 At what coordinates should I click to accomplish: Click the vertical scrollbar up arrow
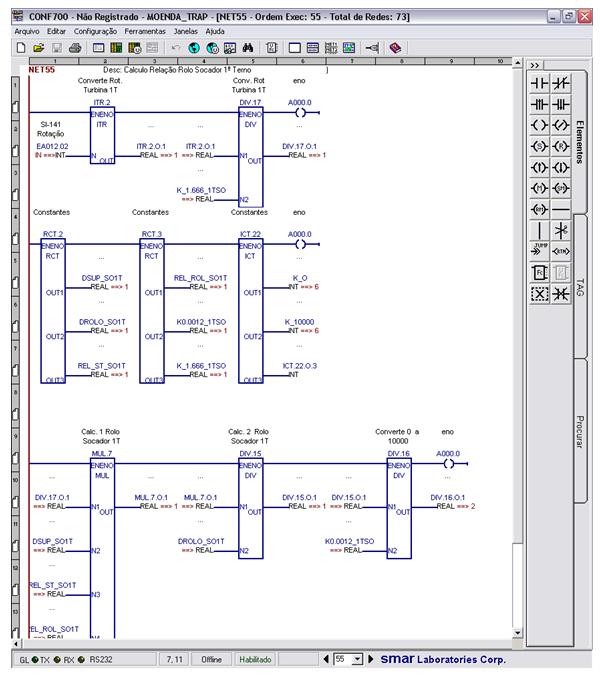(517, 63)
